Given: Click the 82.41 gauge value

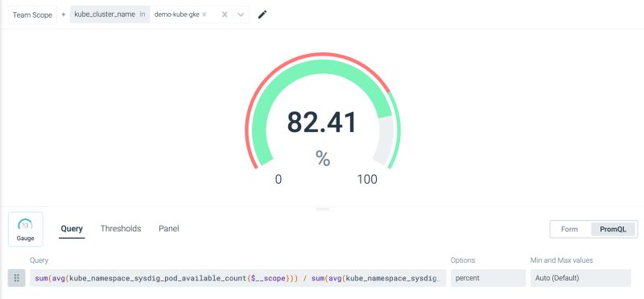Looking at the screenshot, I should (x=322, y=123).
